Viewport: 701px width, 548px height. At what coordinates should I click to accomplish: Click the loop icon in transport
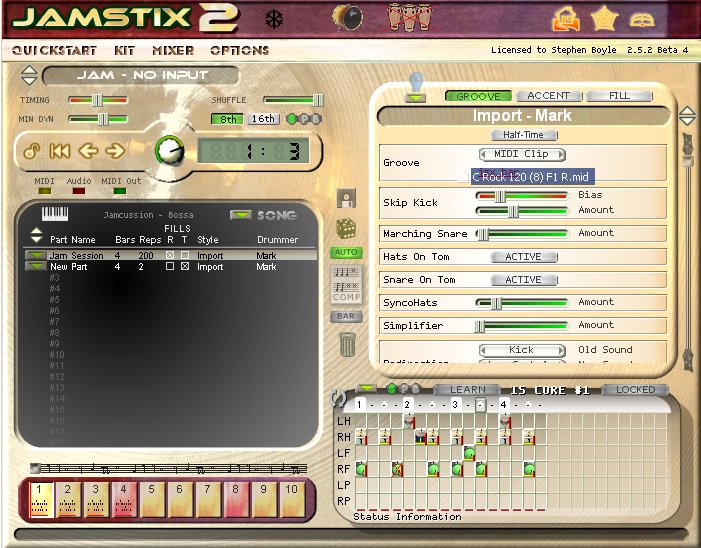[31, 151]
